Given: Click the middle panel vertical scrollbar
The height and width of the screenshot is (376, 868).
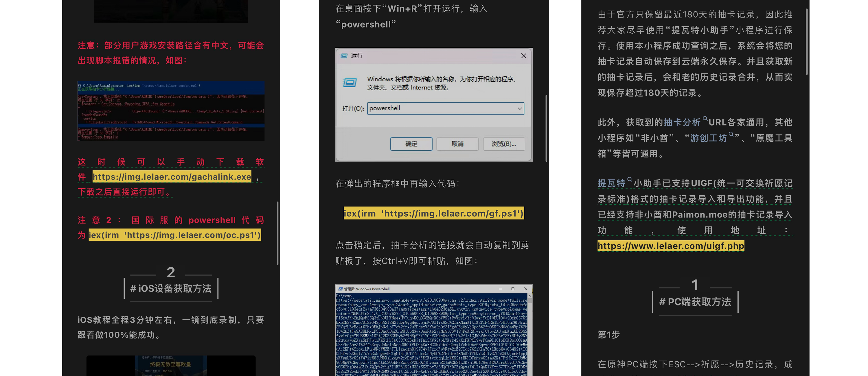Looking at the screenshot, I should 546,128.
